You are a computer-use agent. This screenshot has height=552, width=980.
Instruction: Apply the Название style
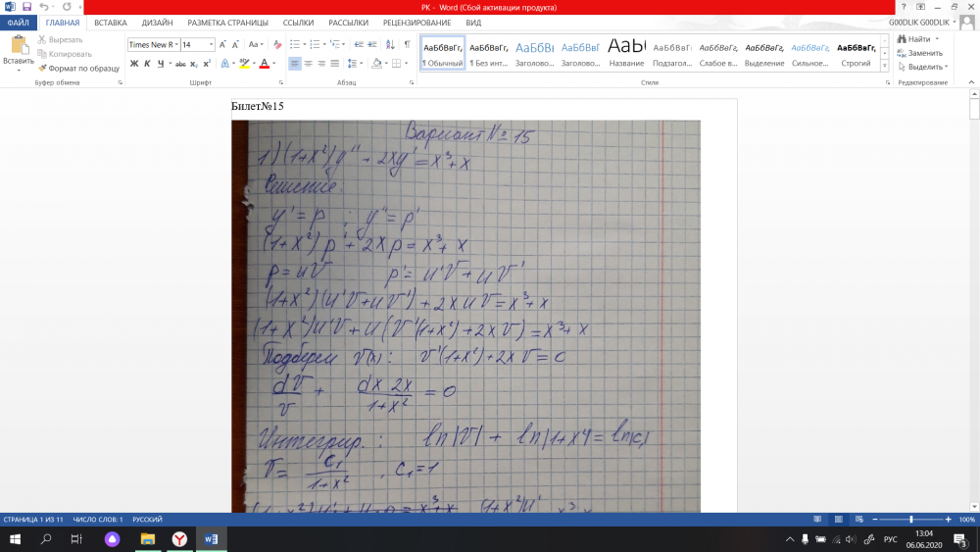click(x=626, y=53)
